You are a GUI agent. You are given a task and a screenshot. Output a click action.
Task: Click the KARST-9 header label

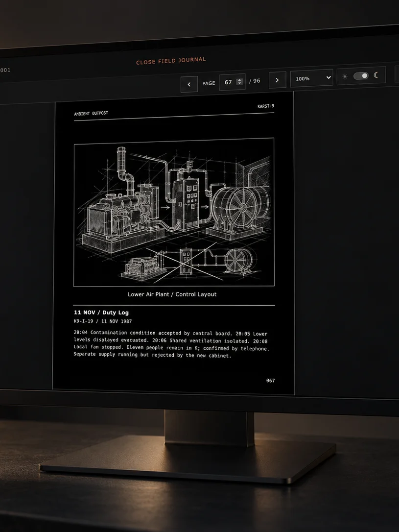266,106
